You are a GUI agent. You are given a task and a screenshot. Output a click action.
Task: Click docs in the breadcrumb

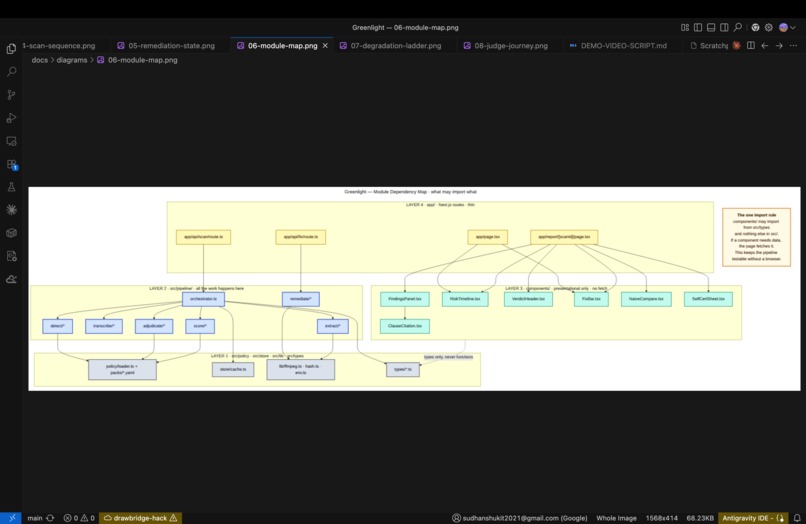tap(40, 60)
